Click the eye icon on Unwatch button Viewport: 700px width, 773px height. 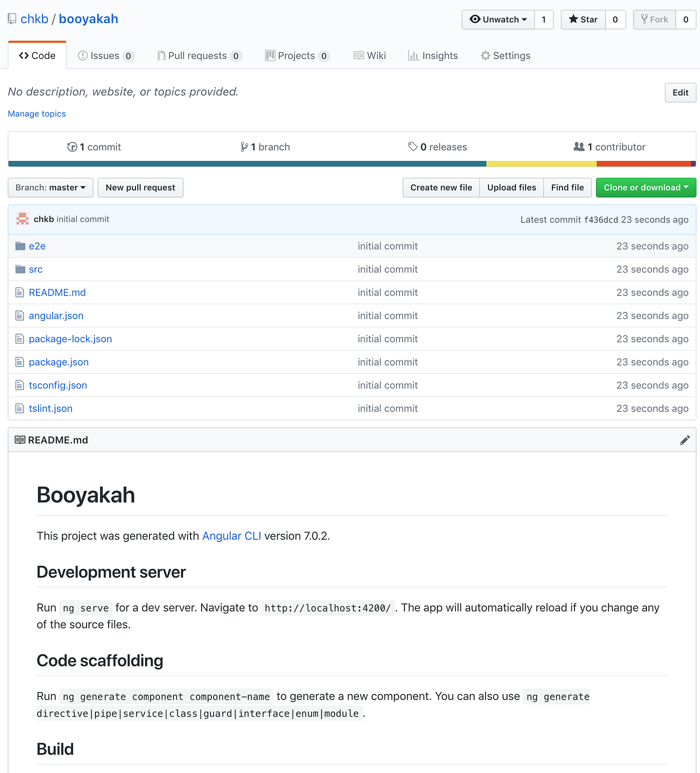[474, 19]
